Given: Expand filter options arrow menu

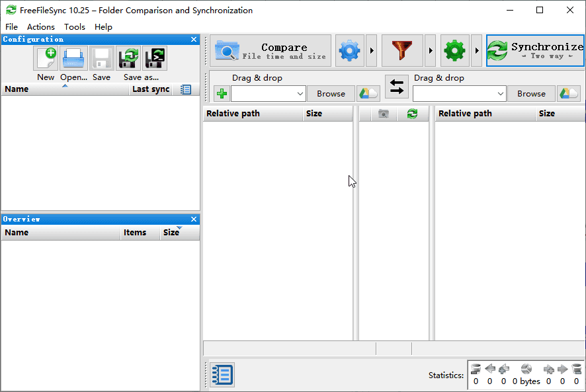Looking at the screenshot, I should click(x=430, y=51).
